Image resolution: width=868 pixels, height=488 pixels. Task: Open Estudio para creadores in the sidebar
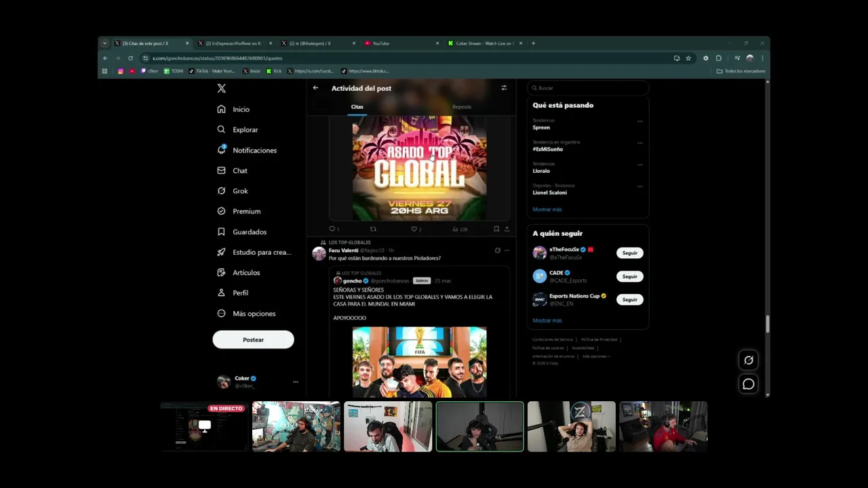(x=254, y=252)
